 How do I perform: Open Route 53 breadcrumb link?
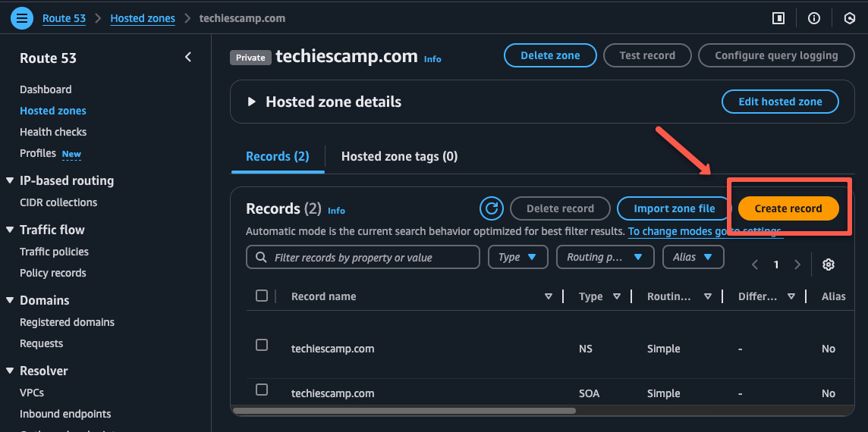point(64,18)
